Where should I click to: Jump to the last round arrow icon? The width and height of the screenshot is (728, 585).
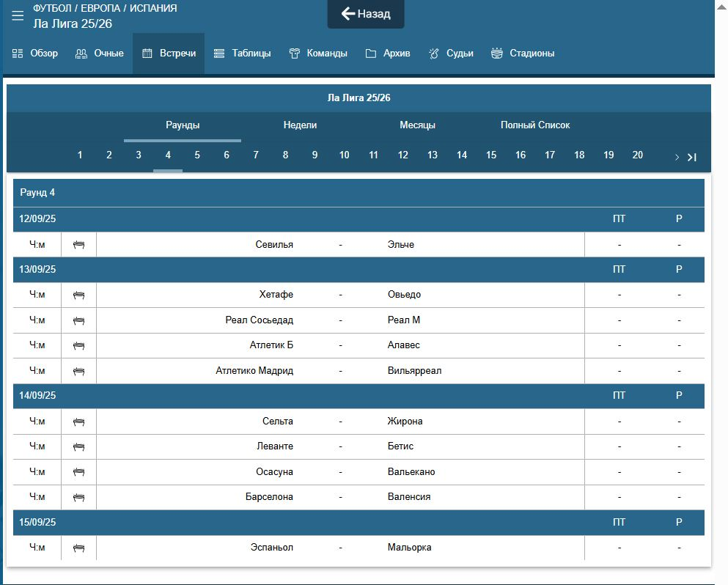pyautogui.click(x=691, y=157)
